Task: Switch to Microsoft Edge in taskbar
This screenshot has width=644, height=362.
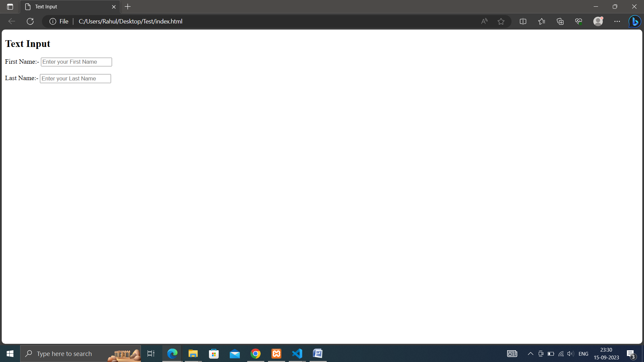Action: 172,354
